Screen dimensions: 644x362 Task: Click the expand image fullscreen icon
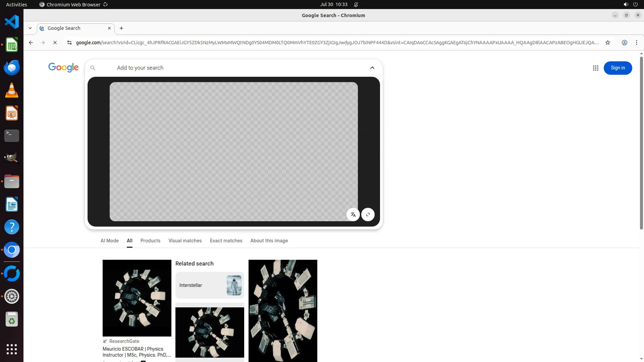[x=368, y=215]
